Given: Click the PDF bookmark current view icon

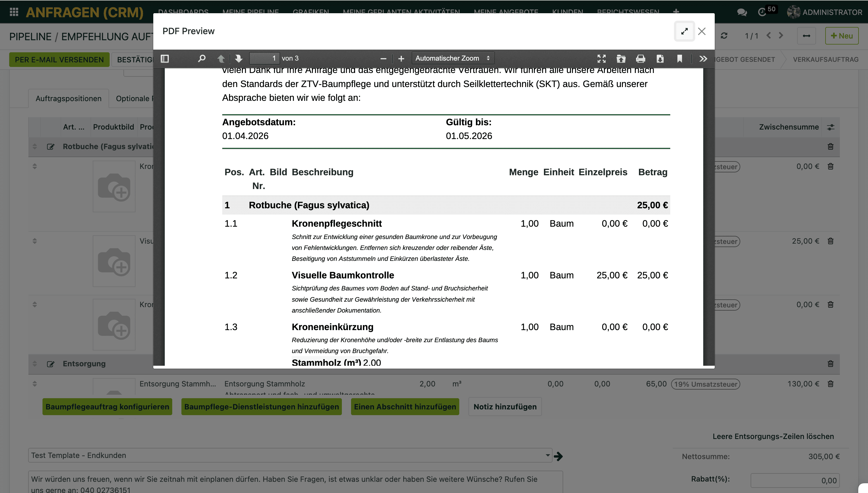Looking at the screenshot, I should coord(680,59).
